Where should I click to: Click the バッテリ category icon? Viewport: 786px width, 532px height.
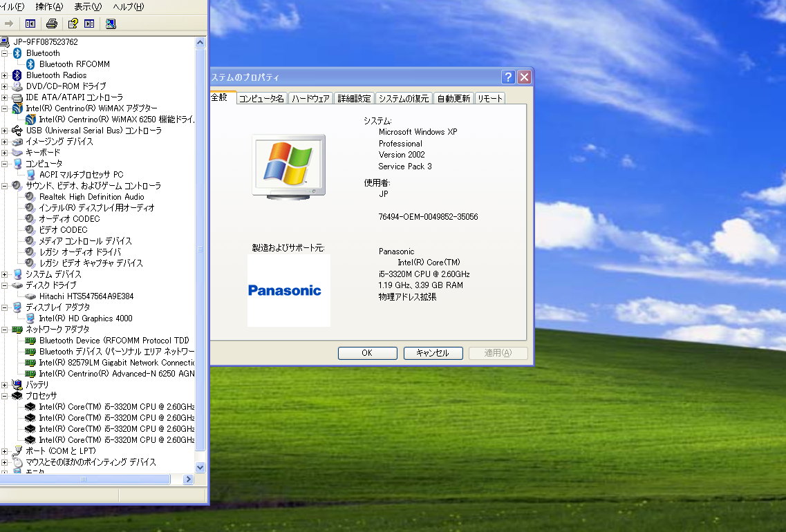tap(17, 385)
